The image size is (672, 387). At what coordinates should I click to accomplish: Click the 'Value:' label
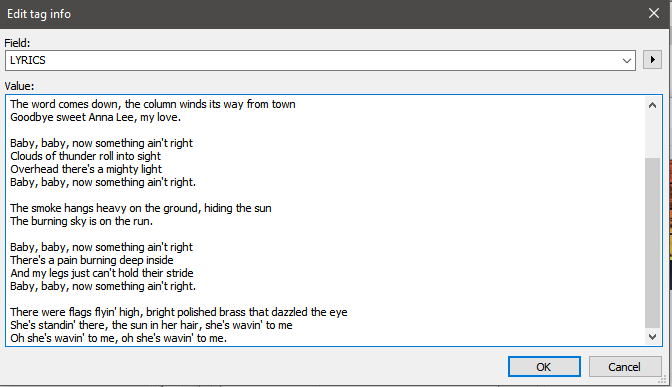pos(19,86)
